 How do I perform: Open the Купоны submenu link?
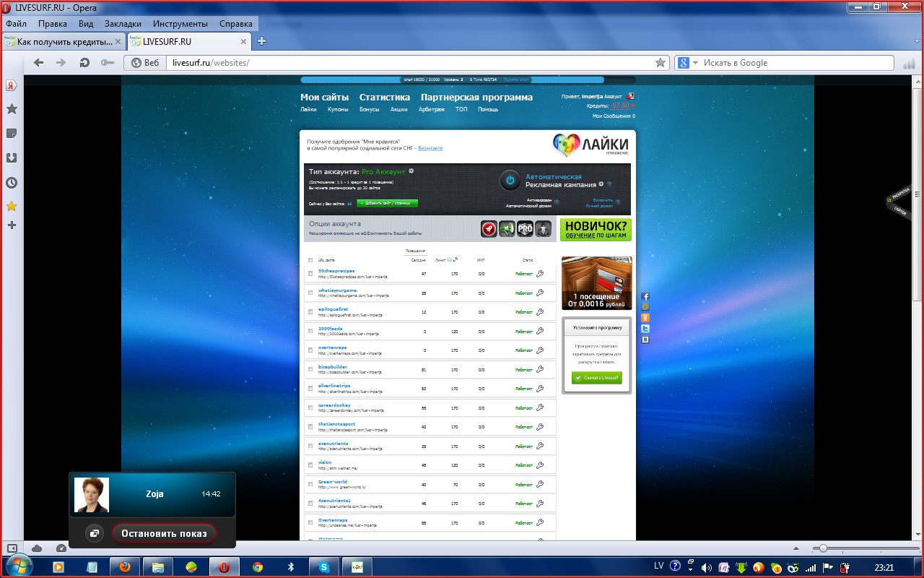point(338,109)
